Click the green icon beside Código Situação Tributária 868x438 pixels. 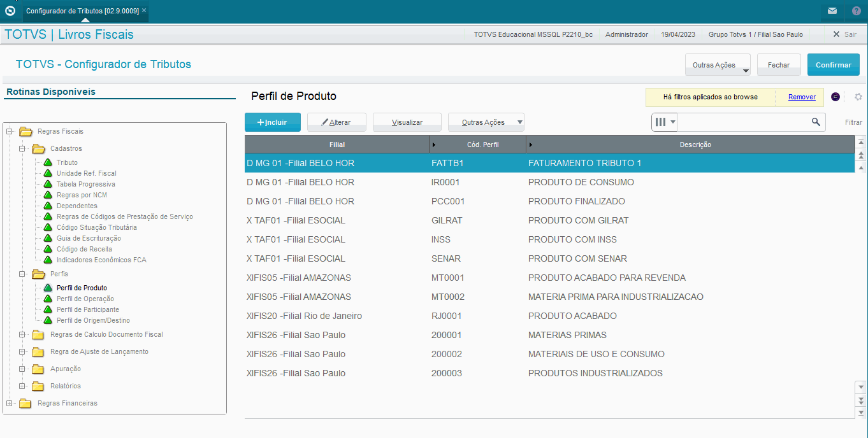pos(48,227)
